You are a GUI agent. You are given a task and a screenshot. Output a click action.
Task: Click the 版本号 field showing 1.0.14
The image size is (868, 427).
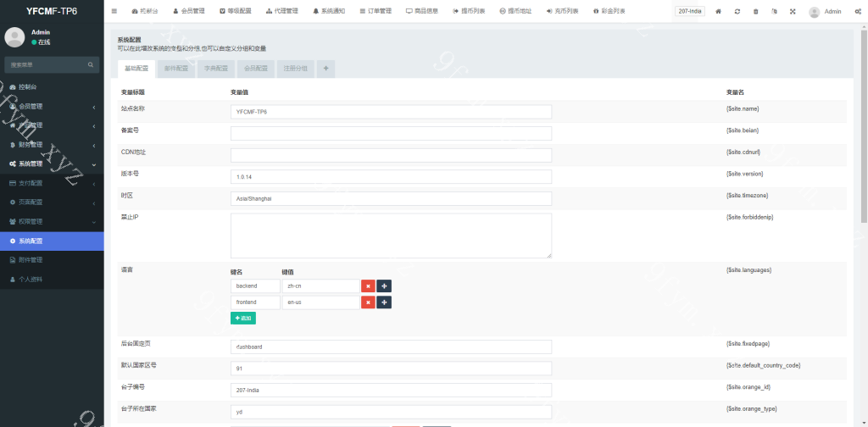pyautogui.click(x=391, y=177)
